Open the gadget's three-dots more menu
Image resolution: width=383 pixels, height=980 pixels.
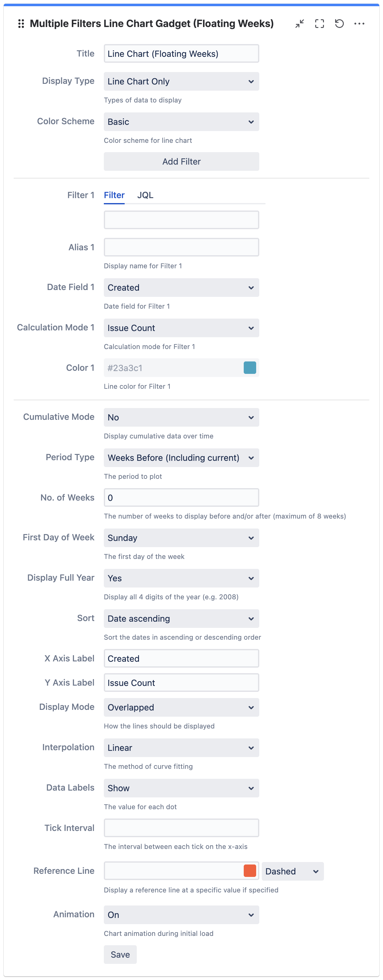359,24
